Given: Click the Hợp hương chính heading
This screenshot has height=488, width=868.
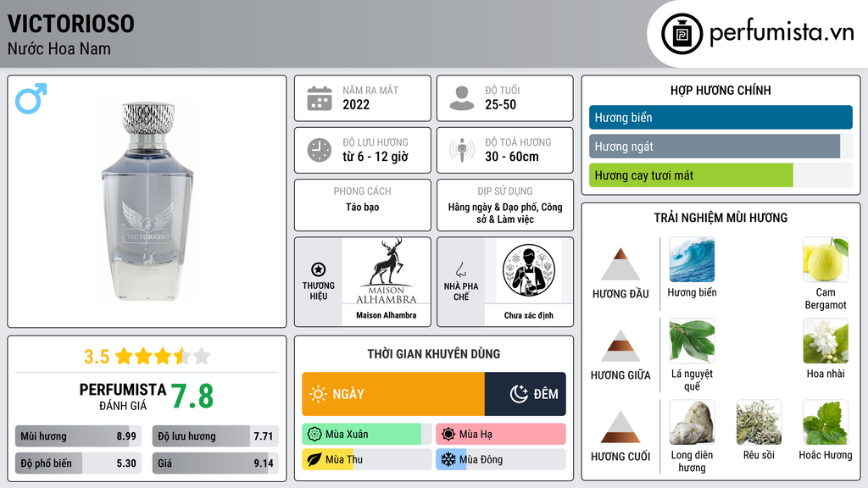Looking at the screenshot, I should point(721,90).
